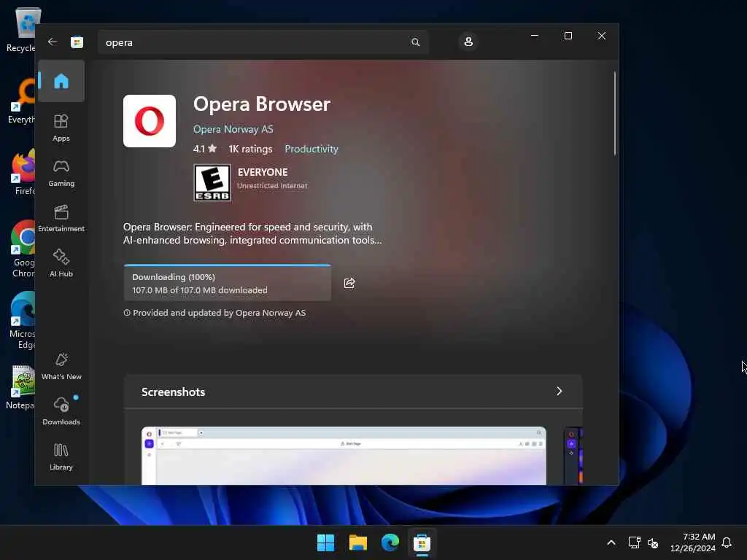Open the Productivity category link
Viewport: 747px width, 560px height.
(x=311, y=149)
